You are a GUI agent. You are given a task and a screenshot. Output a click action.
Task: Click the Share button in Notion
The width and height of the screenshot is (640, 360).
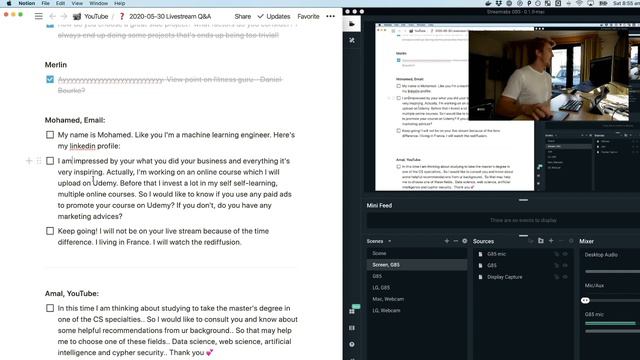point(243,16)
